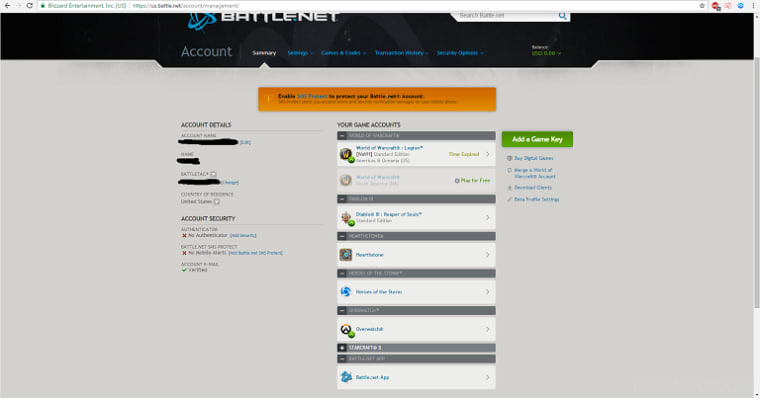Screen dimensions: 760x398
Task: Click the red X beside No Authenticator
Action: tap(184, 236)
